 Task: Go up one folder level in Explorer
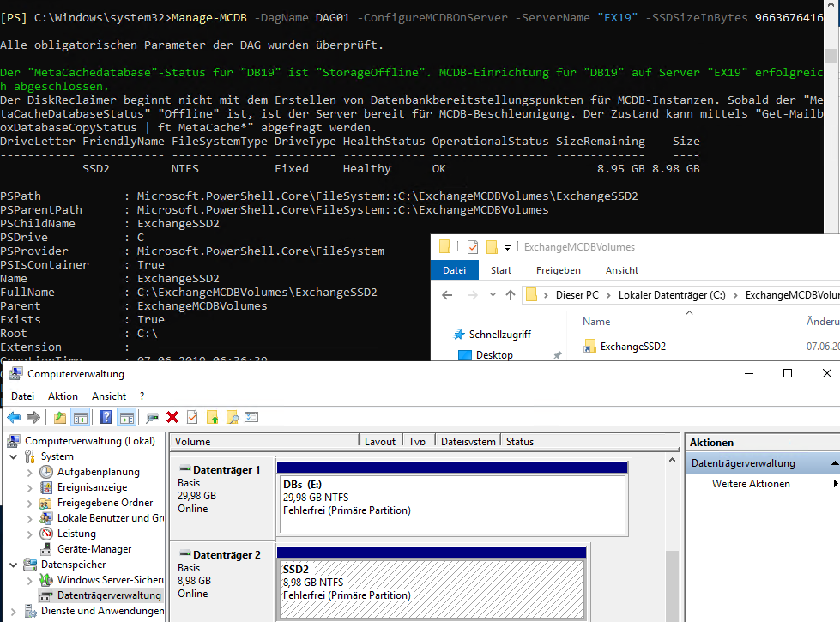[510, 295]
